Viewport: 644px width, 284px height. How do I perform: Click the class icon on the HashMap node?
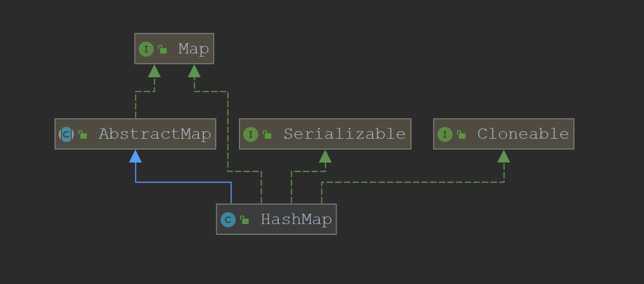click(x=228, y=220)
